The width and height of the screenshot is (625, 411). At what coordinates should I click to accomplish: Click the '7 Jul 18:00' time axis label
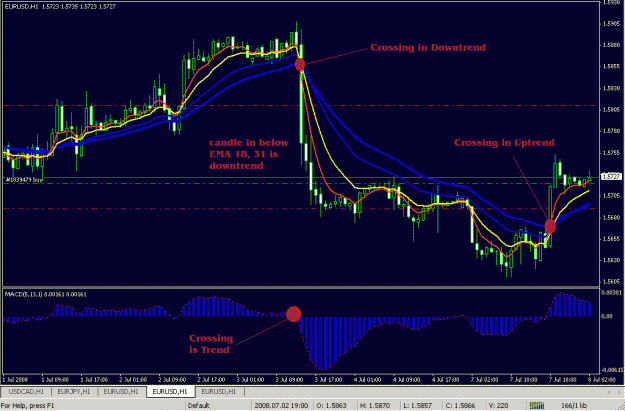(562, 380)
